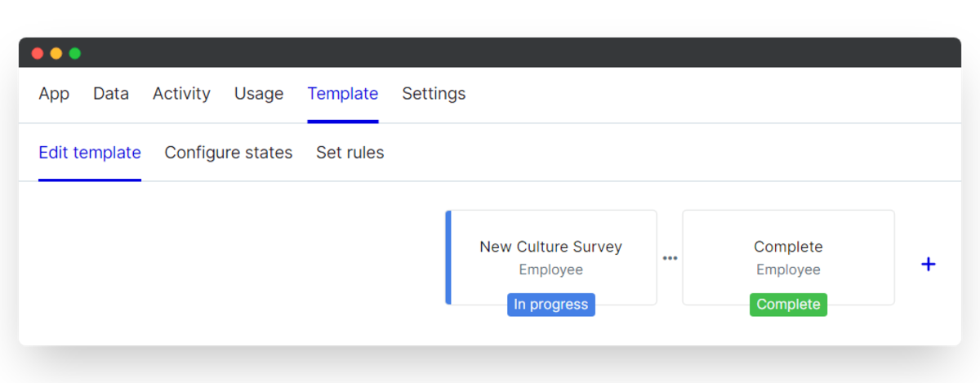Select the Template tab

[x=343, y=94]
